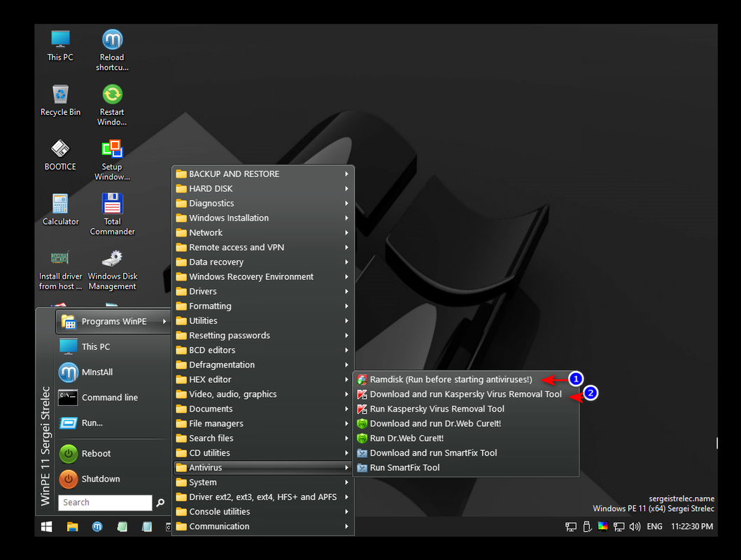741x560 pixels.
Task: Launch MInstAll from the start menu
Action: (113, 372)
